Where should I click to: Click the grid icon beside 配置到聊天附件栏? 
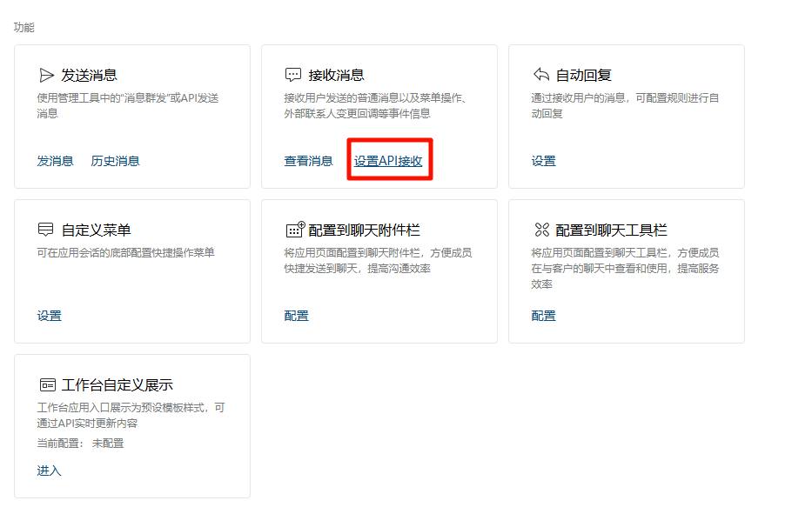tap(295, 230)
